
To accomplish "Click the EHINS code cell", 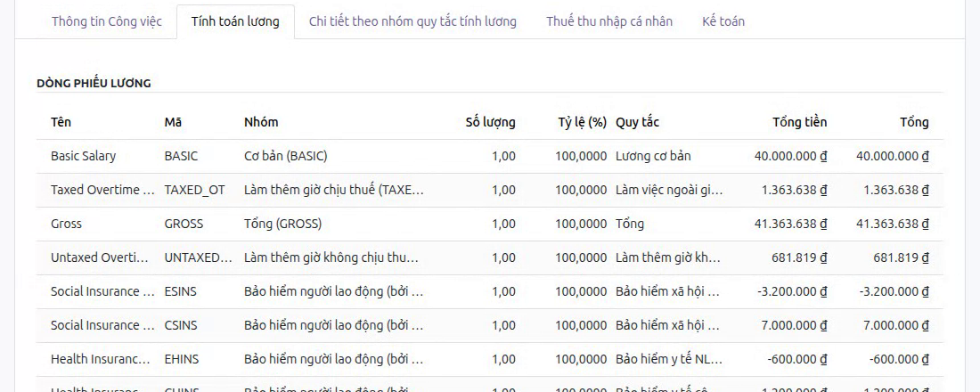I will click(x=181, y=359).
